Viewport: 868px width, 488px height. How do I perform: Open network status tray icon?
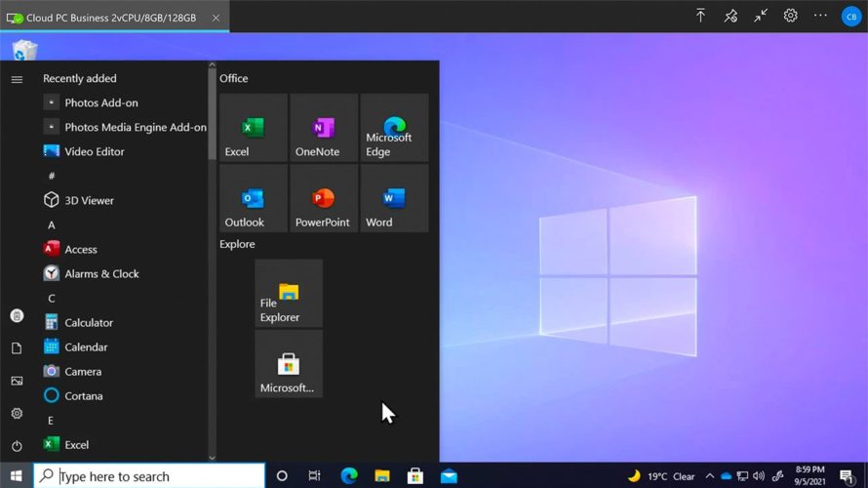[x=743, y=476]
